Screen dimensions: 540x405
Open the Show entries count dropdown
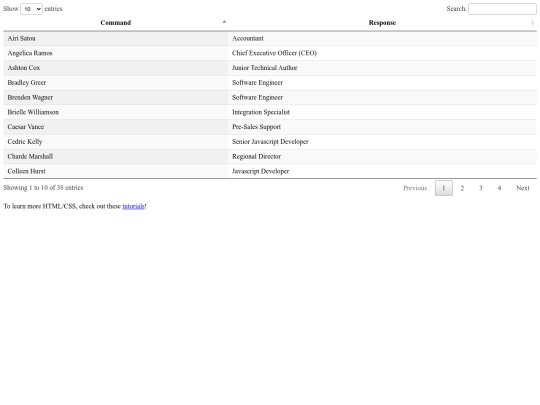(x=31, y=9)
